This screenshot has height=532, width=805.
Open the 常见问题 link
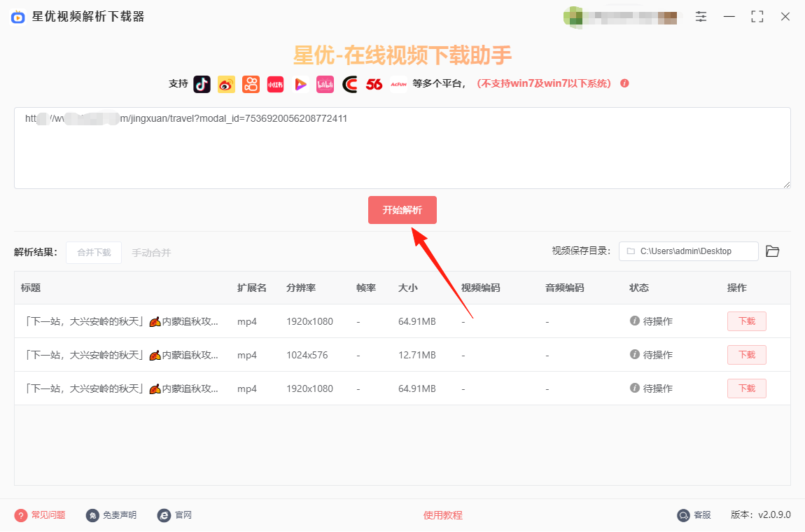(x=48, y=515)
